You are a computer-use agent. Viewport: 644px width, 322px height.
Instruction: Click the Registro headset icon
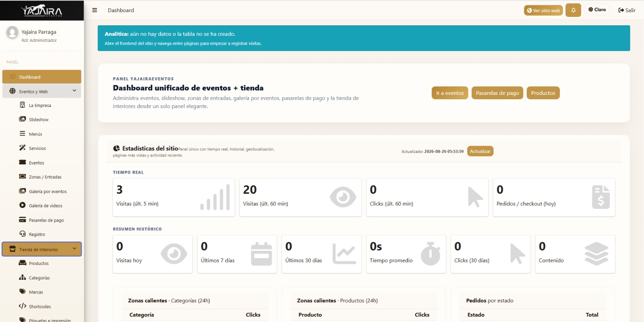tap(23, 234)
